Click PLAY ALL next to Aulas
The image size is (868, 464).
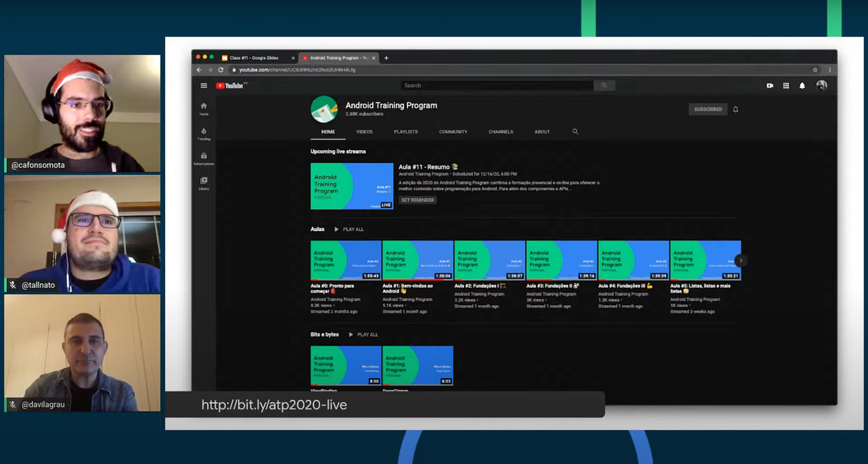349,229
